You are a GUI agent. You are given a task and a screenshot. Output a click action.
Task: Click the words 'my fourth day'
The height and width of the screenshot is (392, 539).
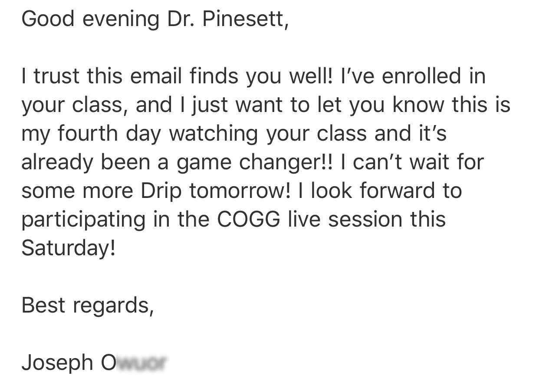coord(91,134)
